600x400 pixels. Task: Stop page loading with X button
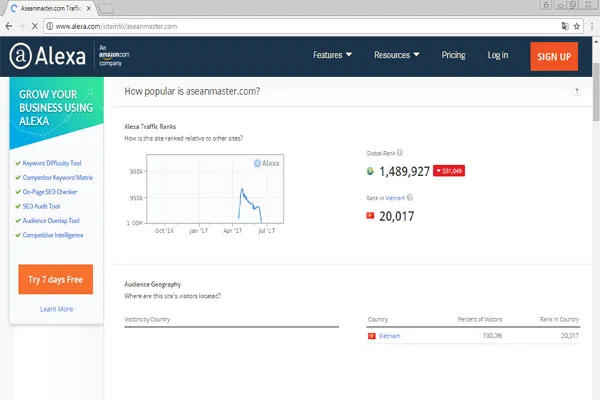(x=34, y=26)
